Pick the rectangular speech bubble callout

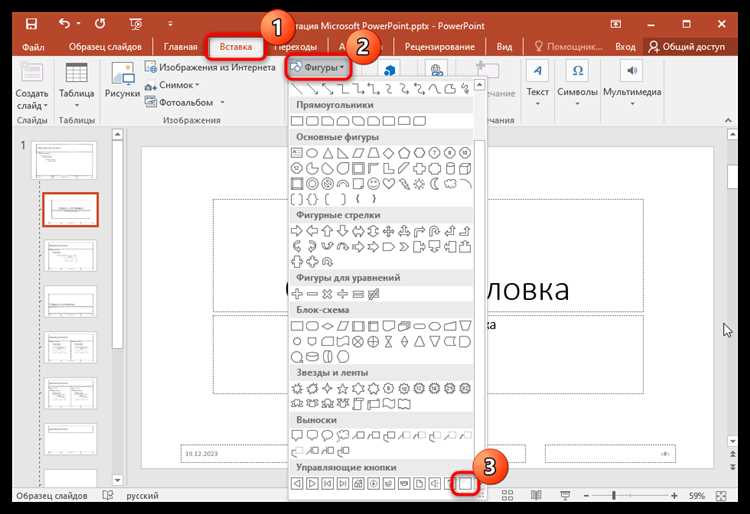(x=297, y=436)
